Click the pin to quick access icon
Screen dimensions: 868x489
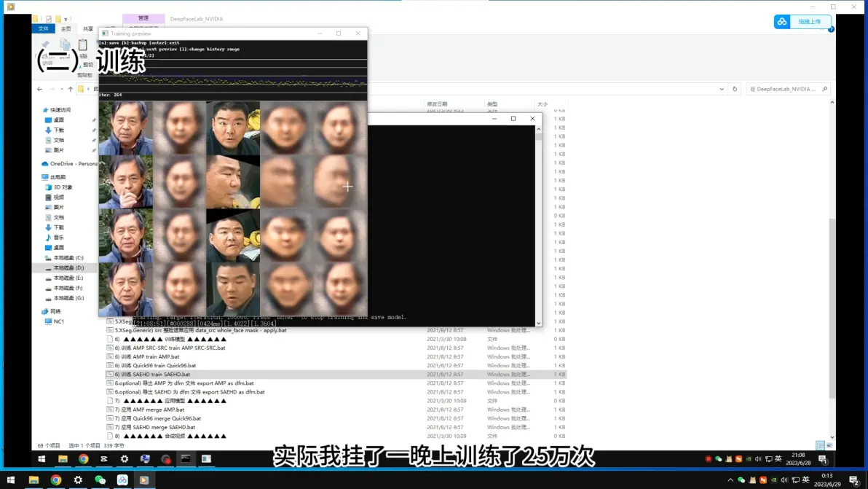(45, 45)
